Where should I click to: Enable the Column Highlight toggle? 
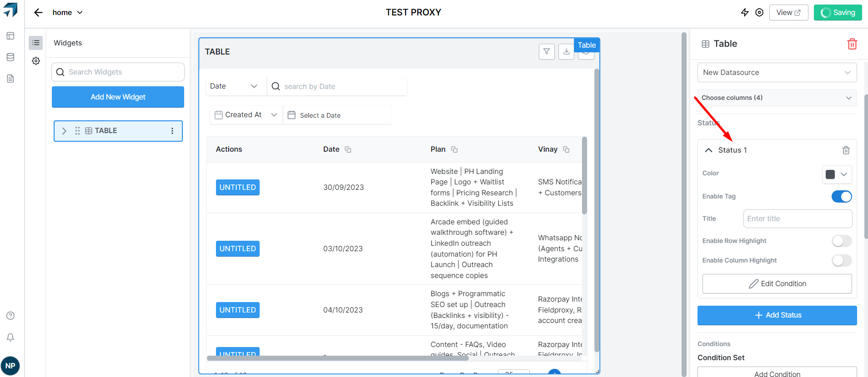(841, 261)
